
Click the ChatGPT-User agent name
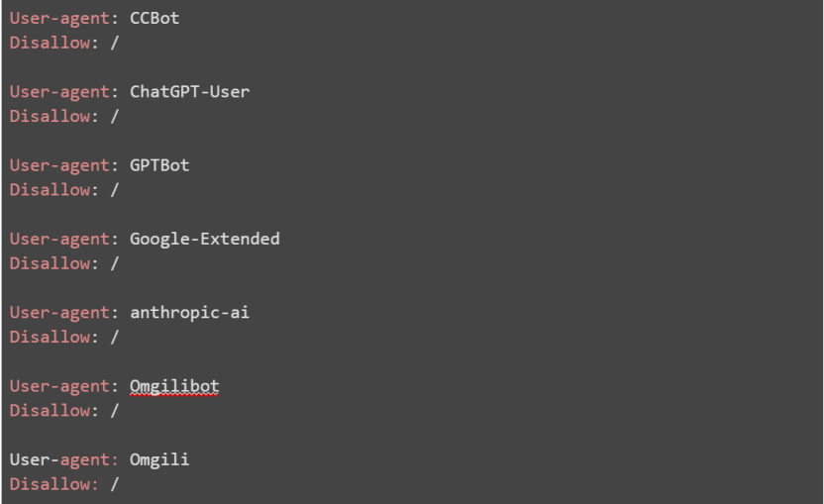point(189,92)
